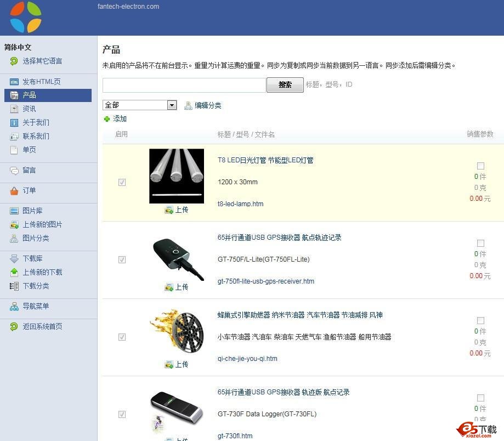The image size is (504, 441).
Task: Click the 导航菜单 sitemap icon
Action: (x=14, y=307)
